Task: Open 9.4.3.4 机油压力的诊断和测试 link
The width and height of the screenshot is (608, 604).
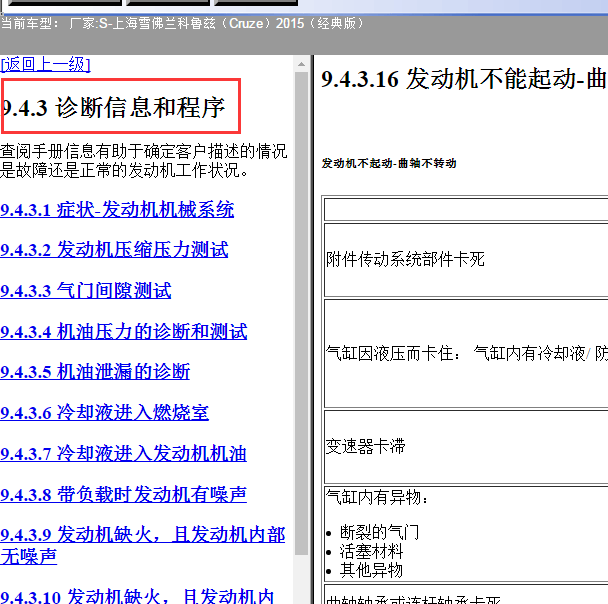Action: point(123,331)
